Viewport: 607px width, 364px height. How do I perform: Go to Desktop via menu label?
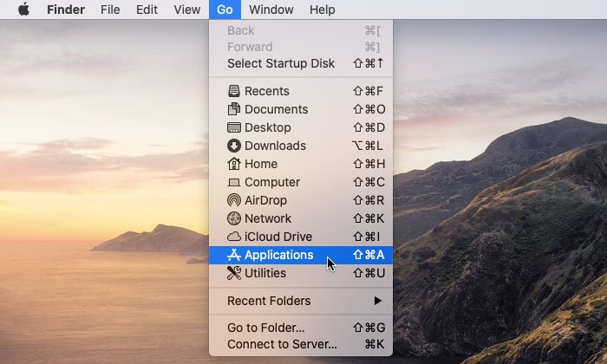(267, 127)
